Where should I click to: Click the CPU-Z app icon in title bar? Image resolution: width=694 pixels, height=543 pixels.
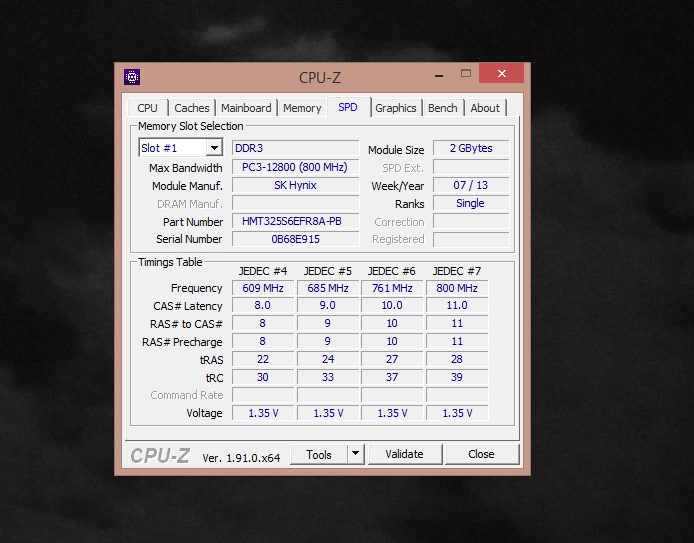(132, 77)
